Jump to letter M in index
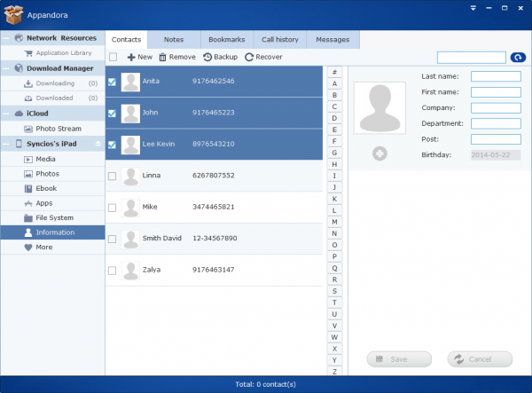The image size is (532, 393). point(334,222)
